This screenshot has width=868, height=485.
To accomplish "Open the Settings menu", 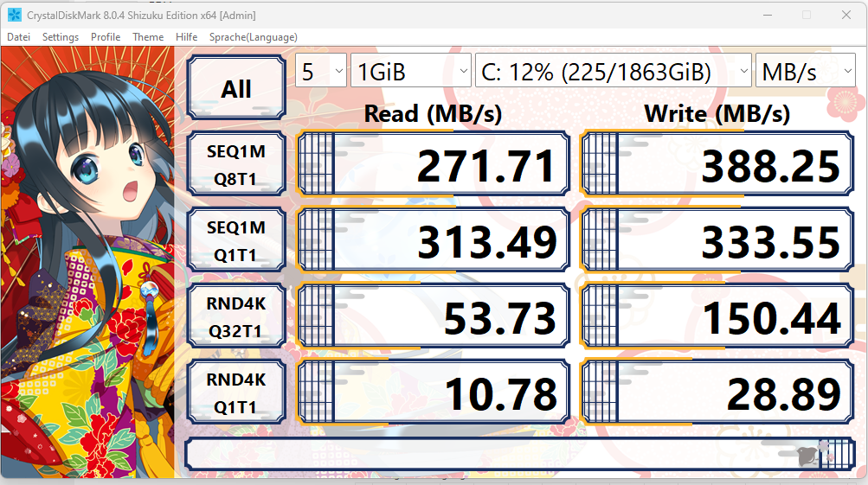I will tap(61, 37).
